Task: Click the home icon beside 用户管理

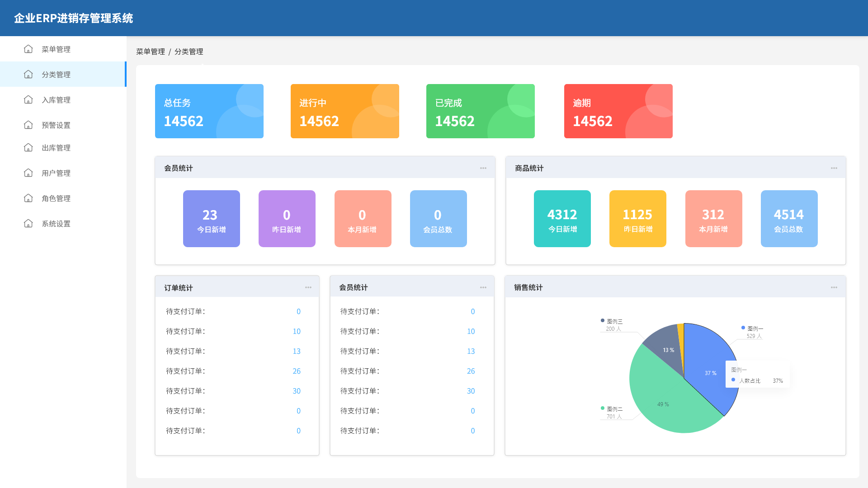Action: coord(28,173)
